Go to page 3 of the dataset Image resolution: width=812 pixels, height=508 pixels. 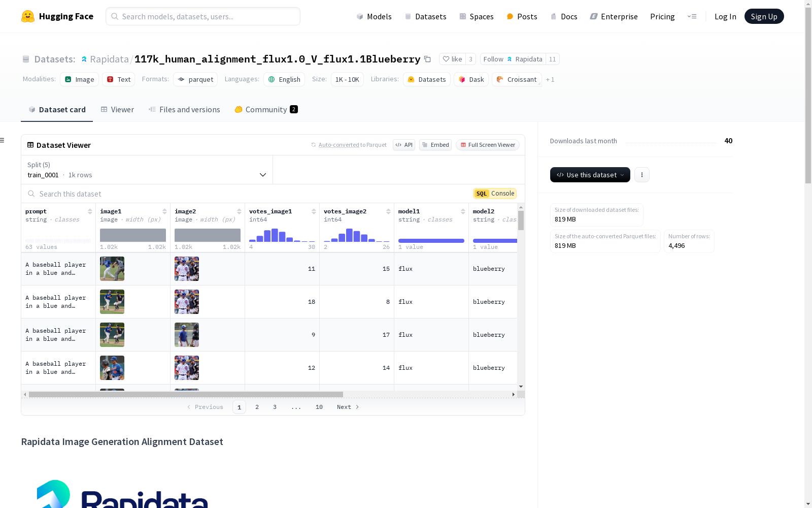click(x=275, y=407)
